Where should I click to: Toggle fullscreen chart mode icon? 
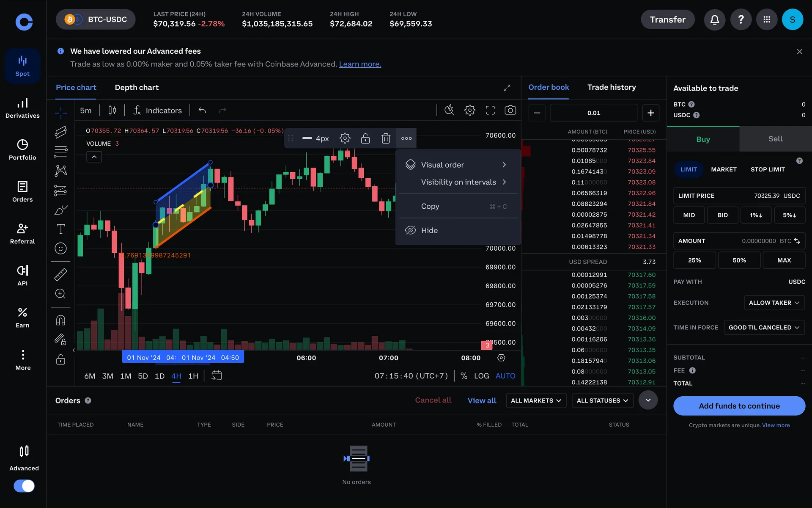coord(490,110)
